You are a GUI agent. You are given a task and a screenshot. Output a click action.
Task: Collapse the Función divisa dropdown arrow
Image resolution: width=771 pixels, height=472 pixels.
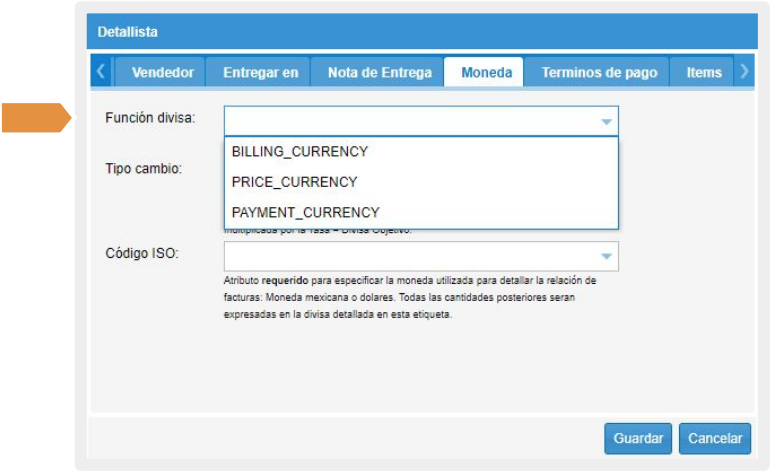coord(606,121)
